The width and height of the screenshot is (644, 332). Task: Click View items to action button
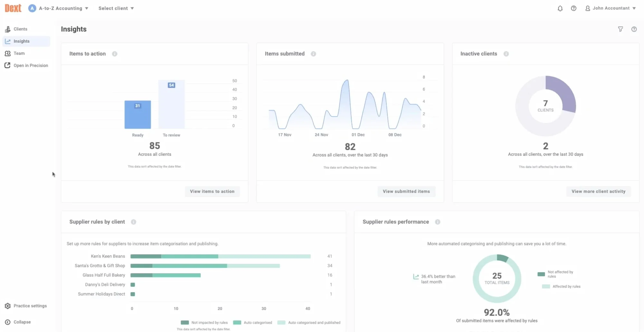coord(212,191)
